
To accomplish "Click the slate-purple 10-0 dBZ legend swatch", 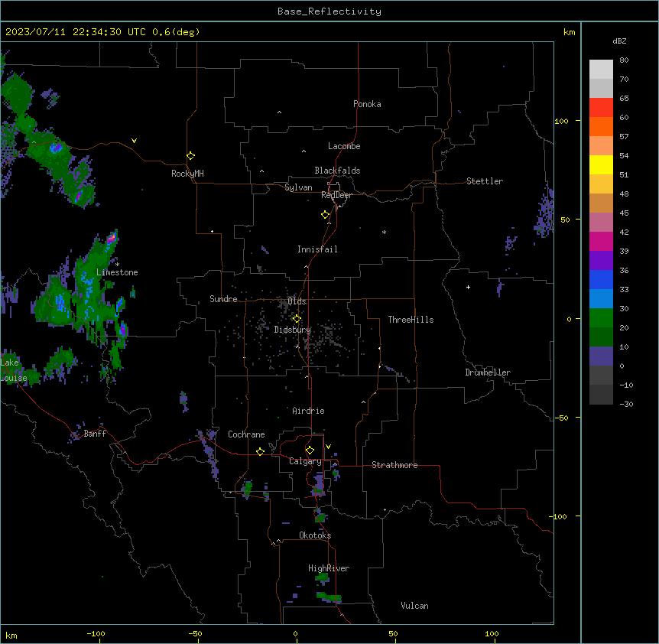I will point(601,356).
